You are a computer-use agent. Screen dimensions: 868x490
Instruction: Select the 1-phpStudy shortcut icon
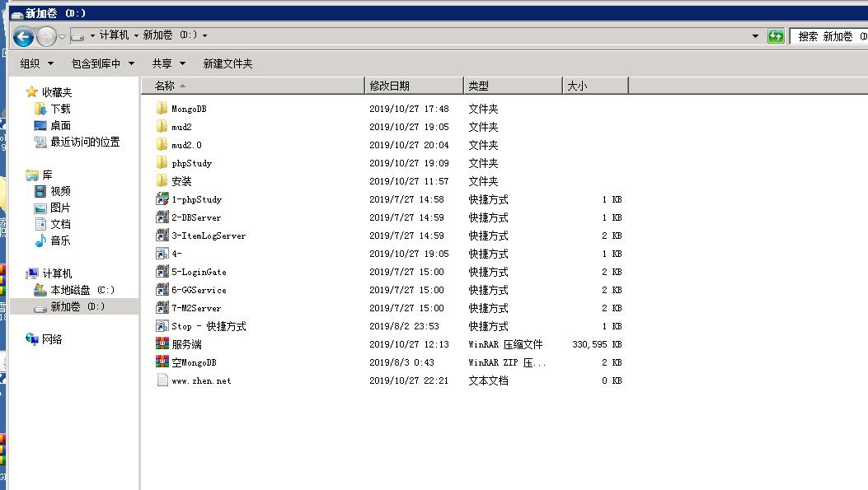[162, 199]
